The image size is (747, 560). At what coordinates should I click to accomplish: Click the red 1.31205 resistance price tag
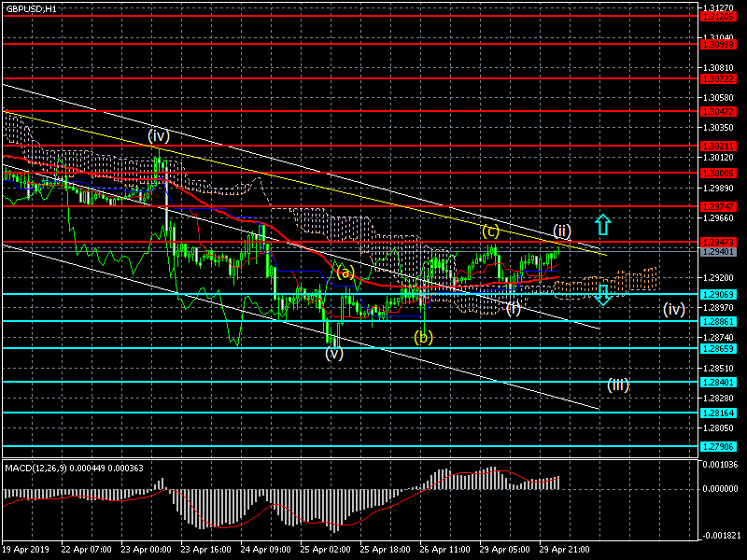719,16
